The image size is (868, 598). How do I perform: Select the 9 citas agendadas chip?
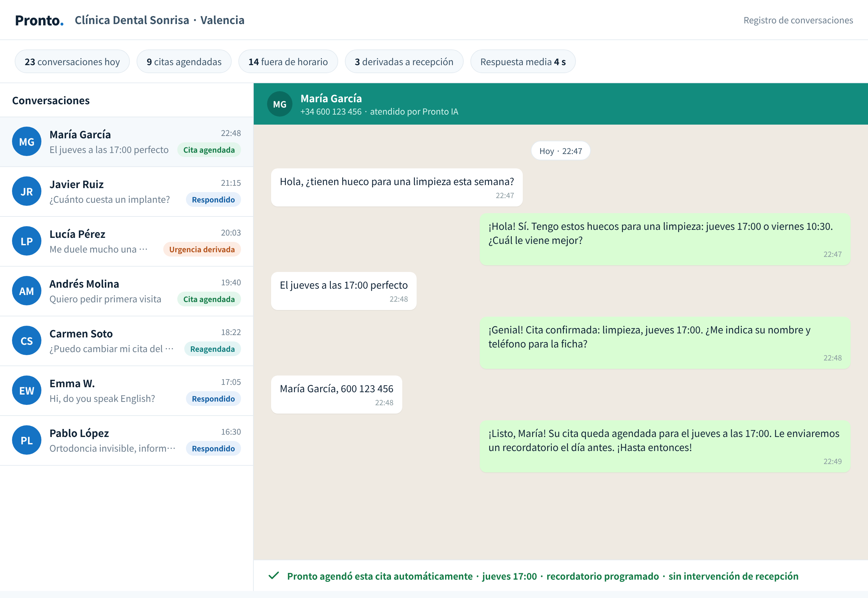(184, 61)
